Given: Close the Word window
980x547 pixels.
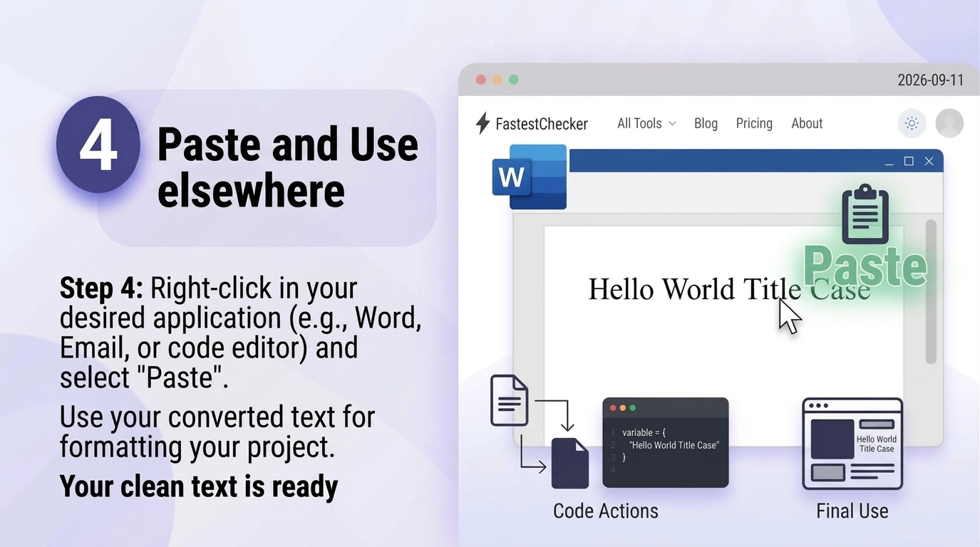Looking at the screenshot, I should 929,162.
